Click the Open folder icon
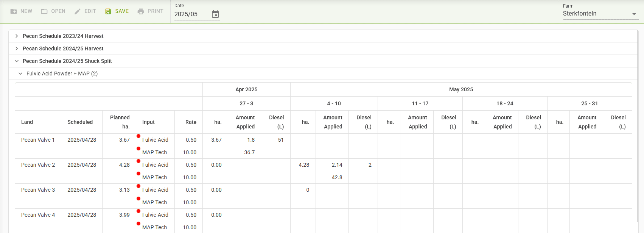644x233 pixels. click(44, 11)
